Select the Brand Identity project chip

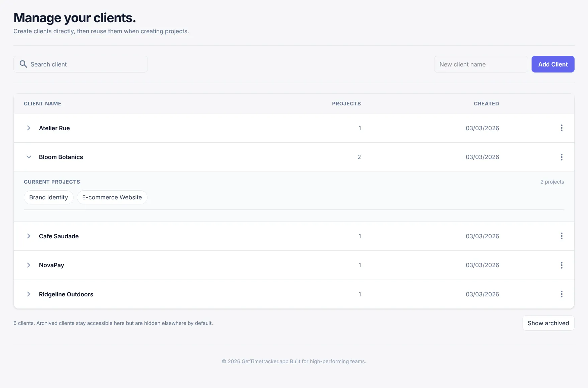[x=49, y=197]
